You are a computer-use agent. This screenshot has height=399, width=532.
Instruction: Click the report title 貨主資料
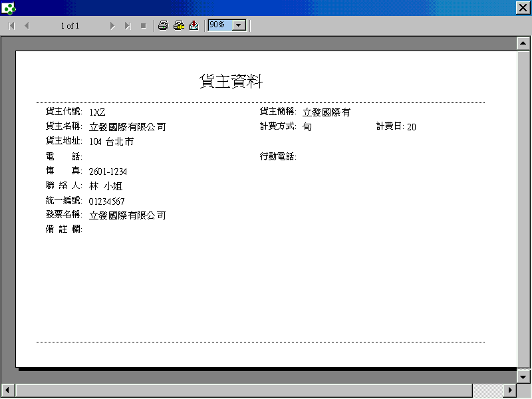(x=231, y=81)
